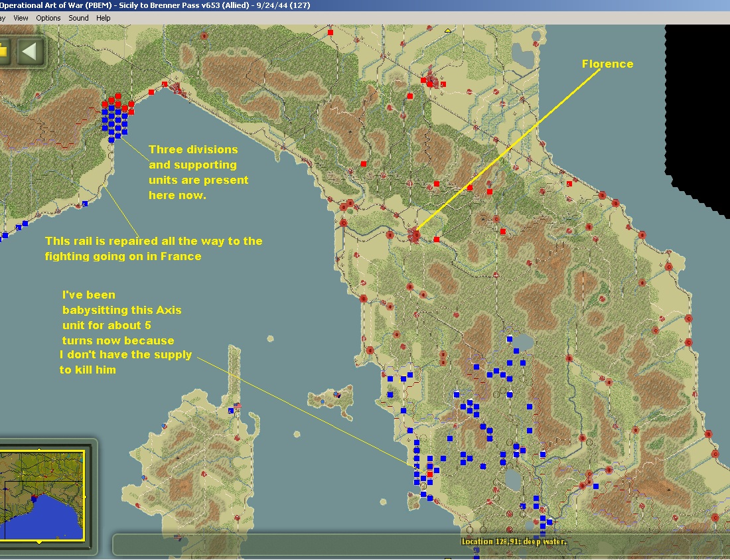730x560 pixels.
Task: Open the Sound menu
Action: (78, 18)
